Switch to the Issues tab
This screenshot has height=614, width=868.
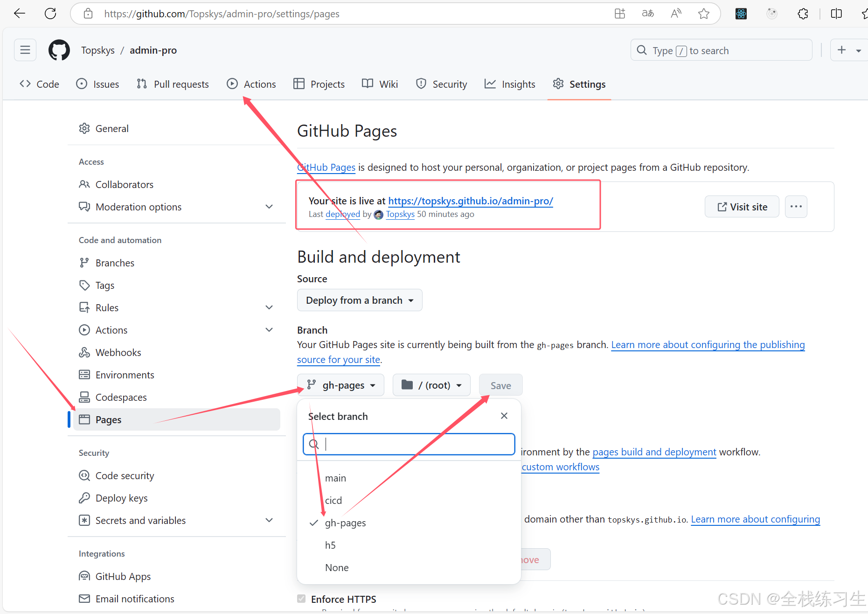pos(97,84)
